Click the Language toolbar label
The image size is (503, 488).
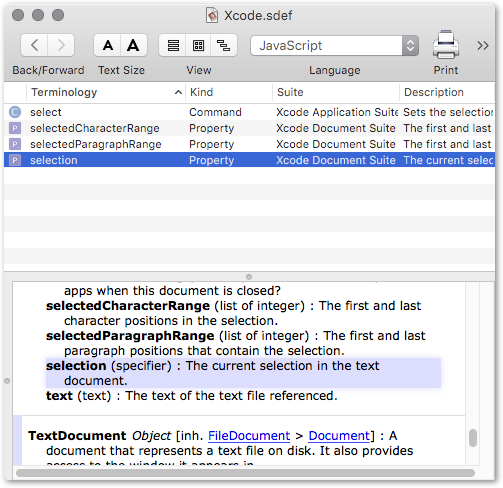point(335,70)
